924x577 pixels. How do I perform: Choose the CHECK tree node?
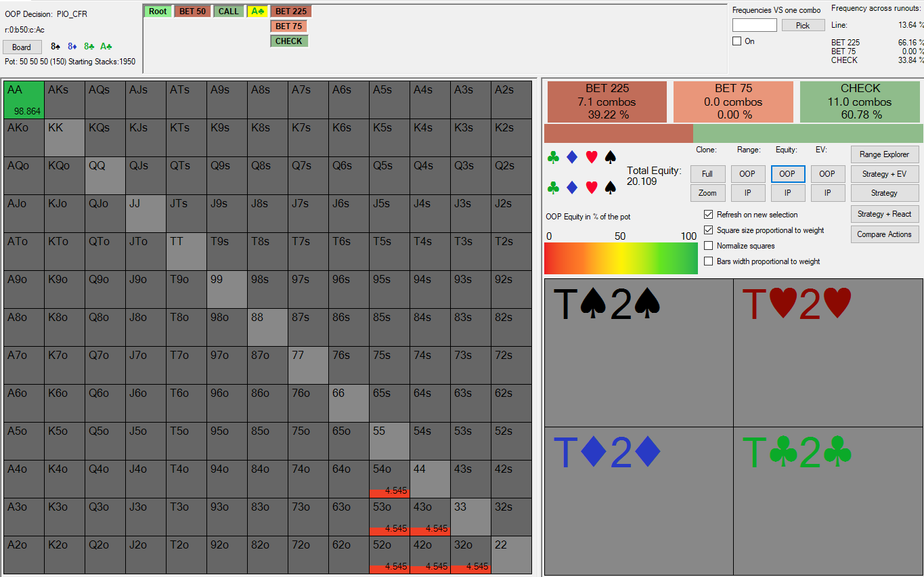point(289,41)
